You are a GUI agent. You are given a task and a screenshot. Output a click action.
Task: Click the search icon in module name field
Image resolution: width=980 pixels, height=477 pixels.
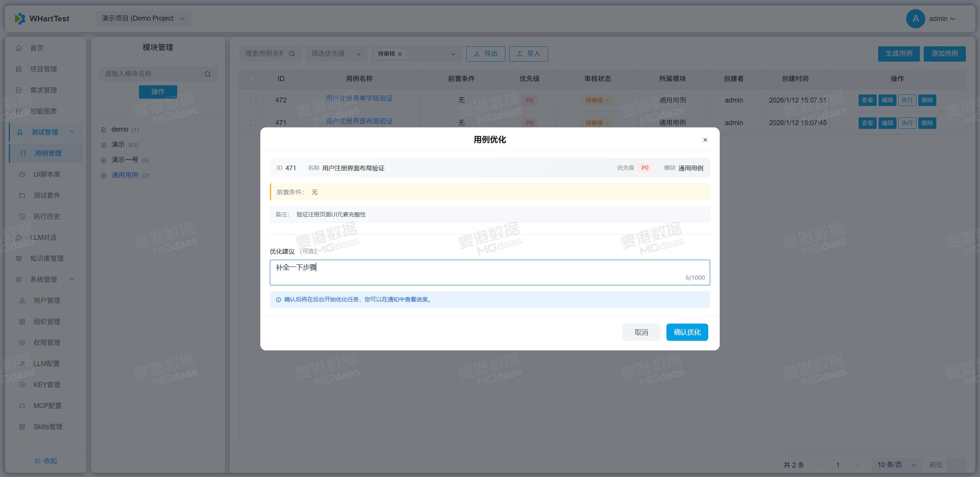coord(207,74)
